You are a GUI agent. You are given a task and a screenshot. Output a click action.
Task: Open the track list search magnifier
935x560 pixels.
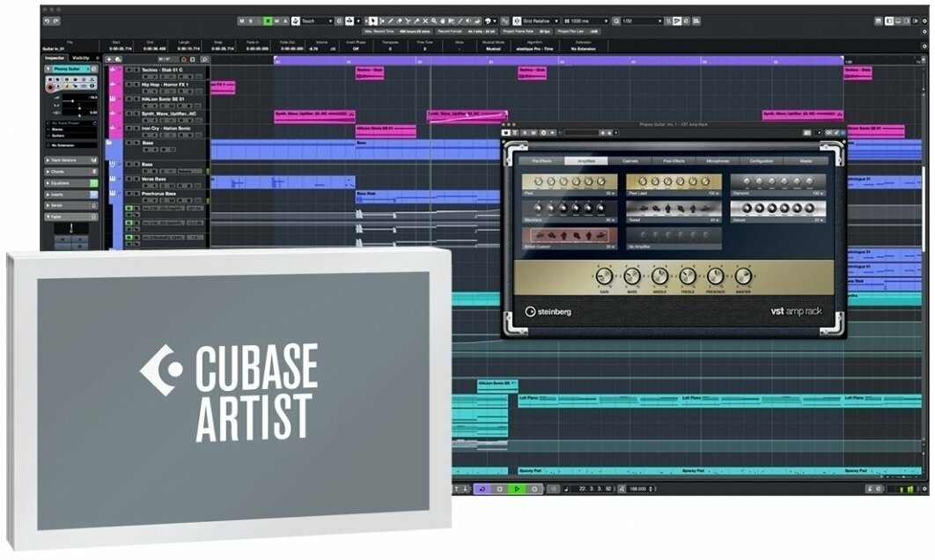204,59
